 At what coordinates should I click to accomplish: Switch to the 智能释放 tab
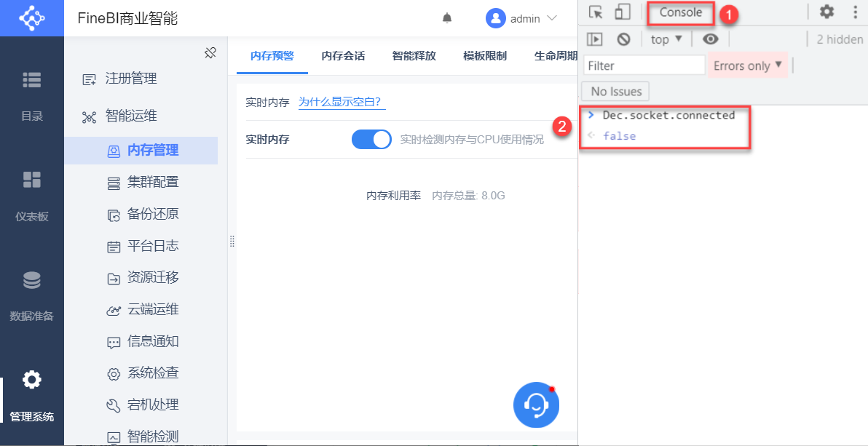414,56
